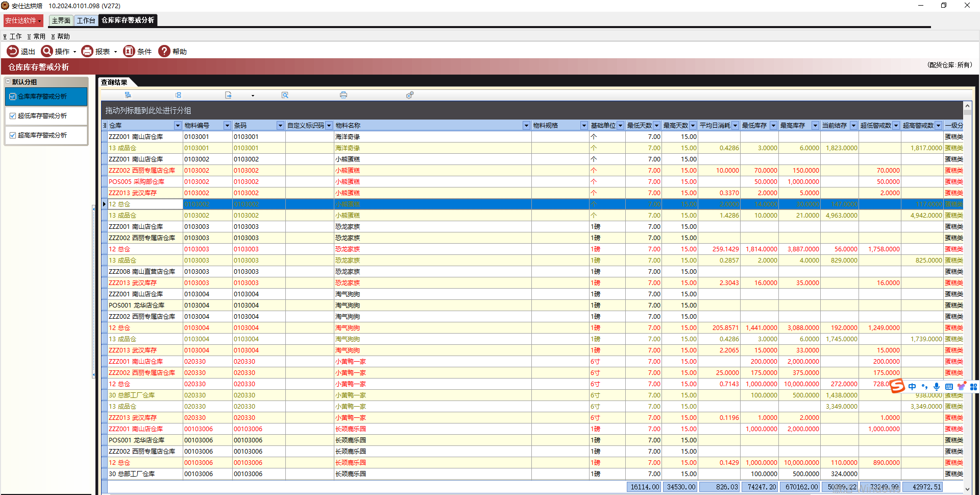Click the 安仕达软件 red button

23,20
